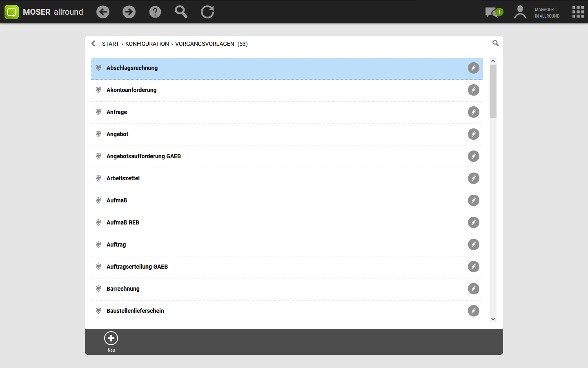
Task: Select the Arbeitszettel entry
Action: pyautogui.click(x=287, y=179)
